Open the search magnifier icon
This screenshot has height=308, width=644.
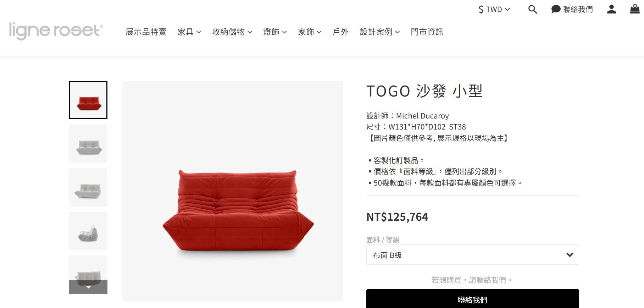(x=533, y=9)
